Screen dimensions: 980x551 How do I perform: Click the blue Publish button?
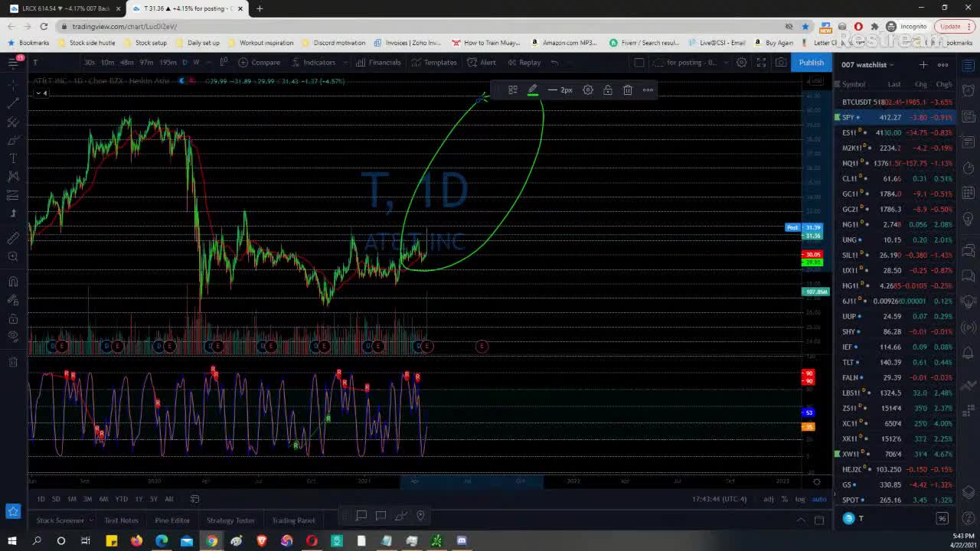(812, 63)
